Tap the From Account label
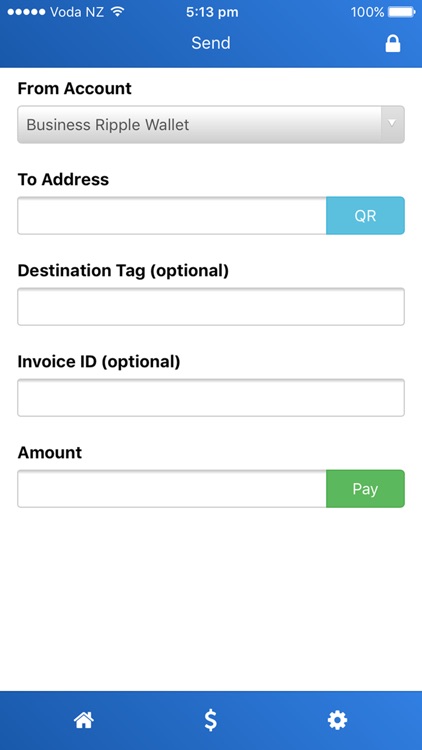Screen dimensions: 422x750 [x=75, y=88]
